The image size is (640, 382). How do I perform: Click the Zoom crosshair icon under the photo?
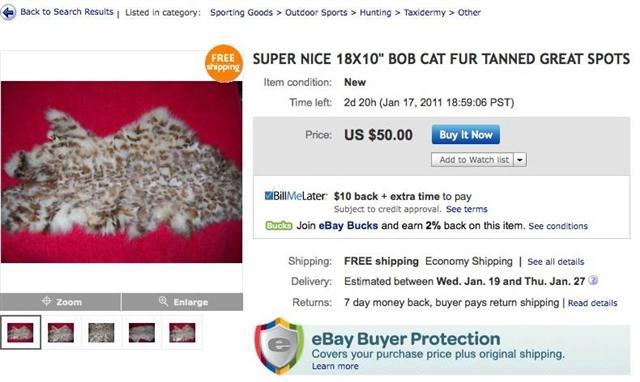point(46,302)
